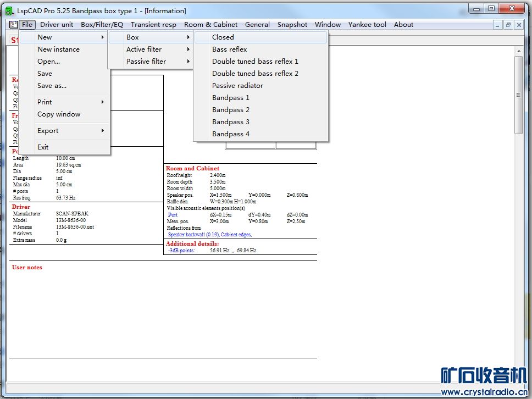Click Exit in the File menu

coord(43,147)
